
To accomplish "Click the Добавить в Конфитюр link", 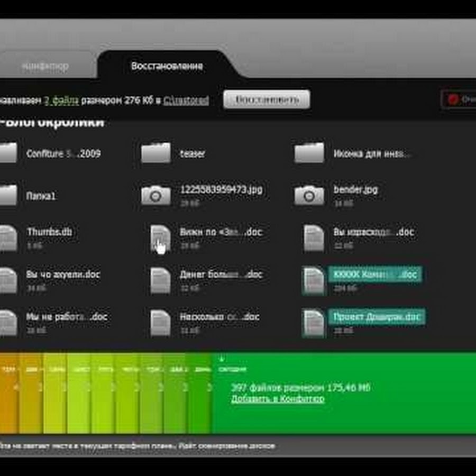I will [x=278, y=399].
